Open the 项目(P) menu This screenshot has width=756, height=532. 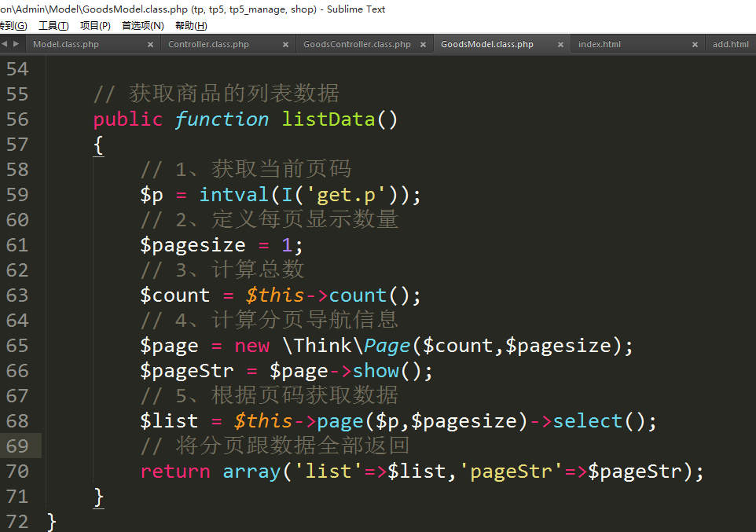(95, 26)
